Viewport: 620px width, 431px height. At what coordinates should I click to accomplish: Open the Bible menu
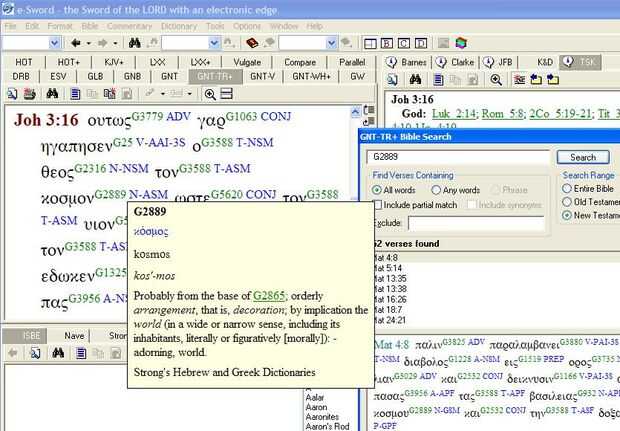90,26
